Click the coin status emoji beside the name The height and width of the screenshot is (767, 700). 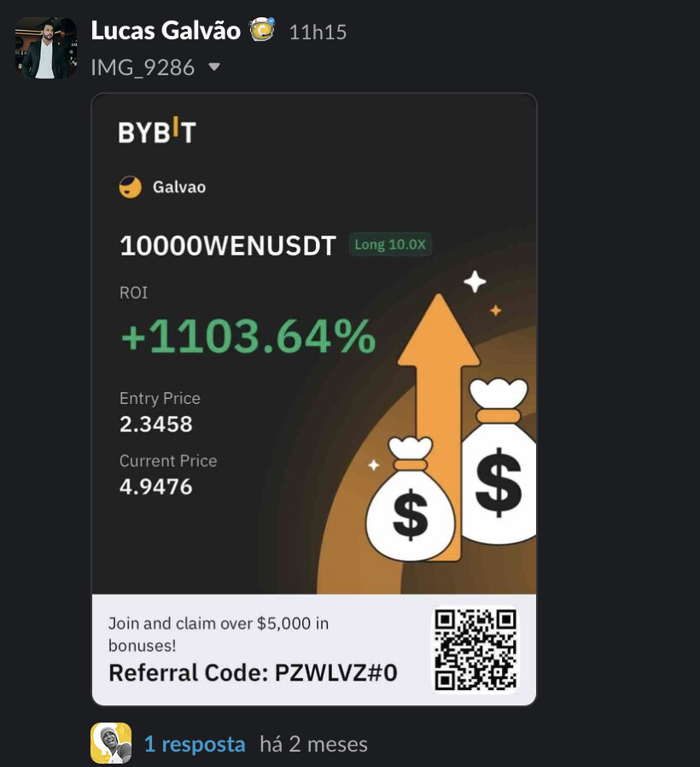(x=263, y=29)
